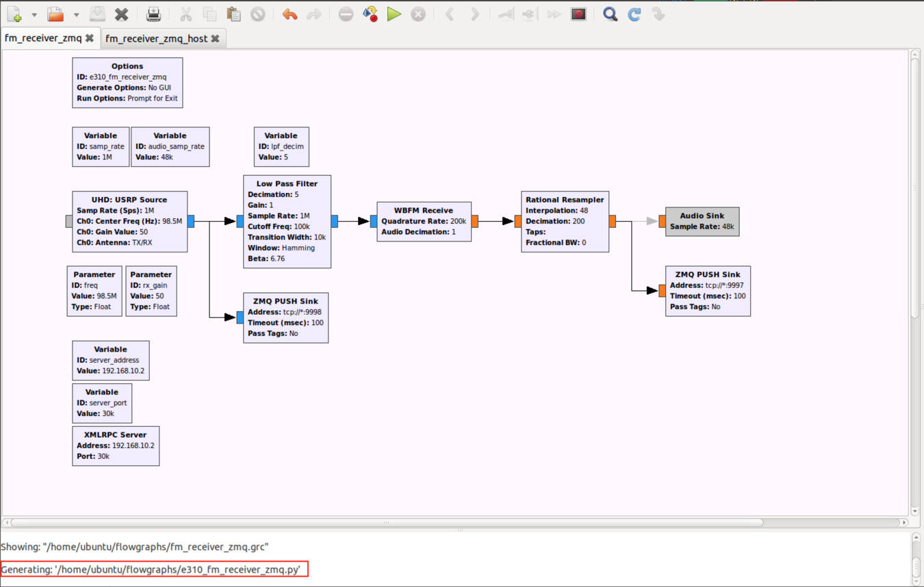Select the disabled Audio Sink block
Viewport: 924px width, 587px height.
pyautogui.click(x=702, y=222)
